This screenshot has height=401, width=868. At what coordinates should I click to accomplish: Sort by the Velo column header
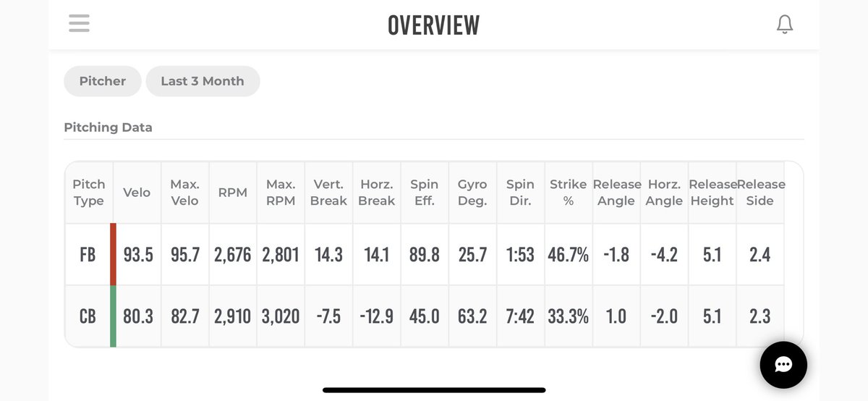137,193
